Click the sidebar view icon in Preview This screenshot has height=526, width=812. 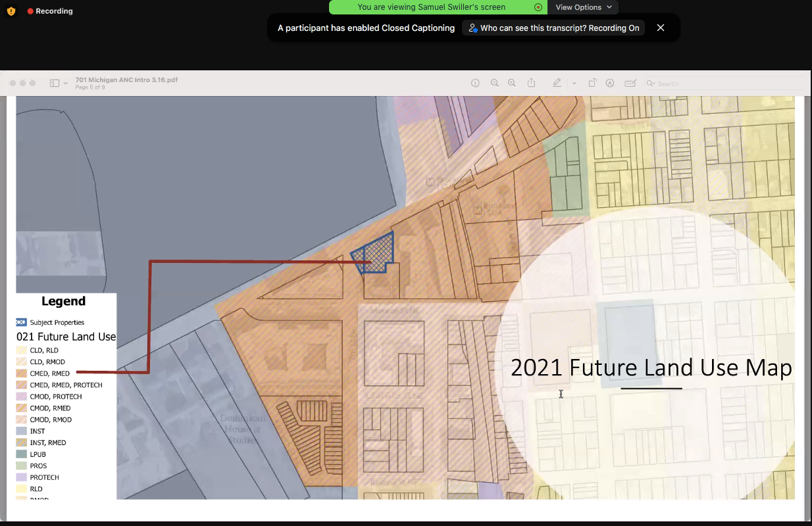click(54, 84)
